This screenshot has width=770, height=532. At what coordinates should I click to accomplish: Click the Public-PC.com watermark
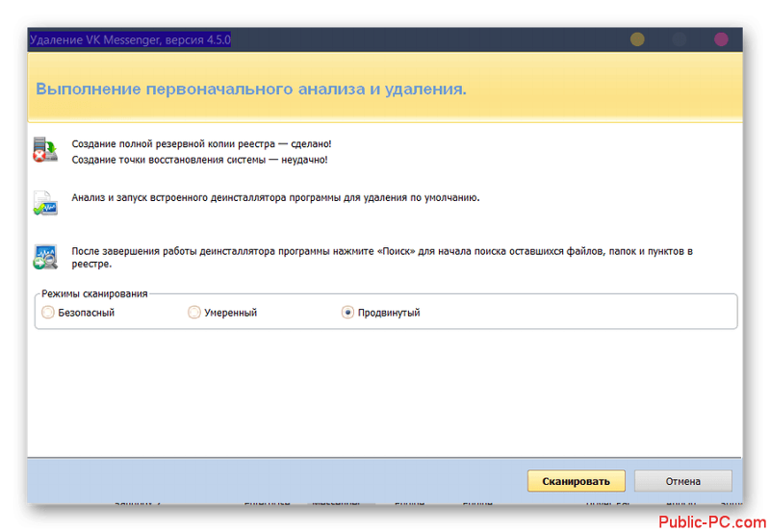point(712,520)
